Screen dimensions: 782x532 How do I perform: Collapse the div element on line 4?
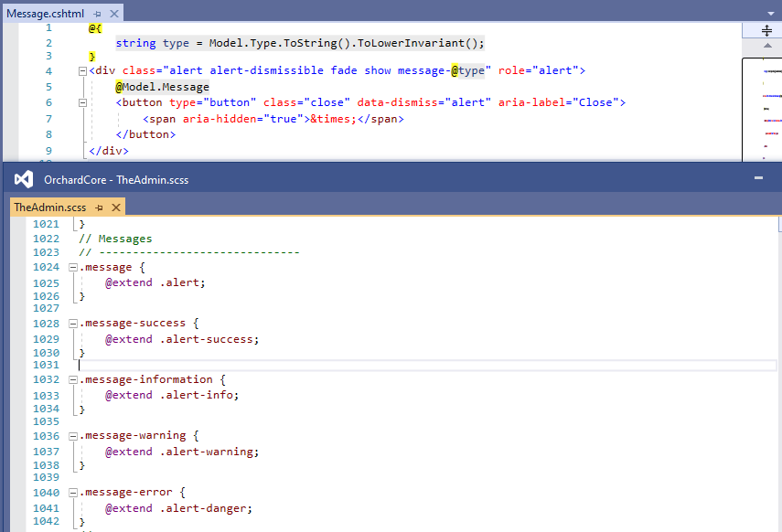point(83,71)
